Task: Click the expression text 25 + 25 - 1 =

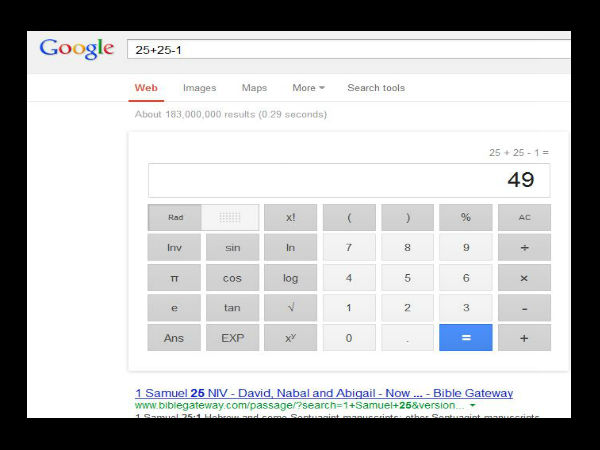Action: coord(519,153)
